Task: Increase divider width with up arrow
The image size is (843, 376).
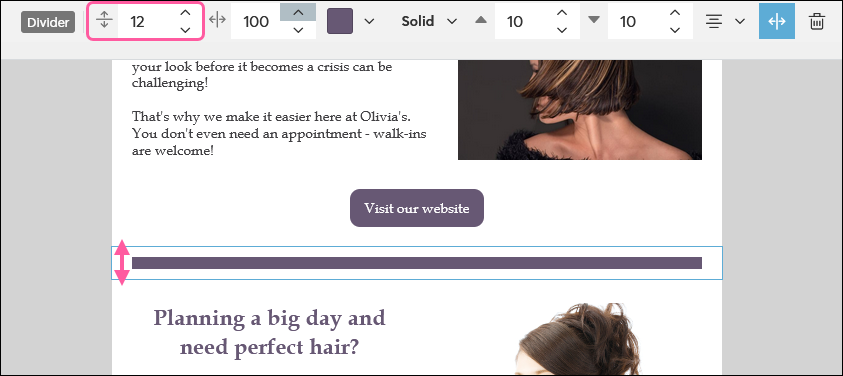Action: point(298,12)
